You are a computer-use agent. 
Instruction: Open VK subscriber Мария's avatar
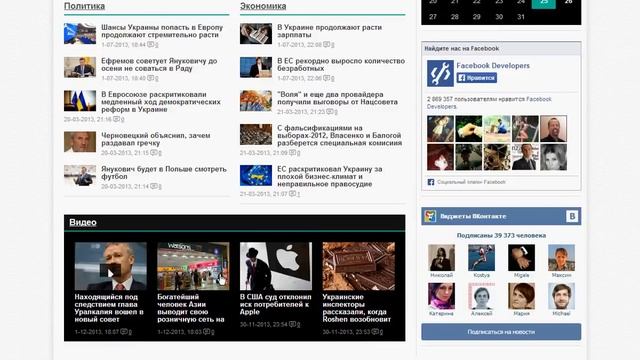(x=521, y=296)
